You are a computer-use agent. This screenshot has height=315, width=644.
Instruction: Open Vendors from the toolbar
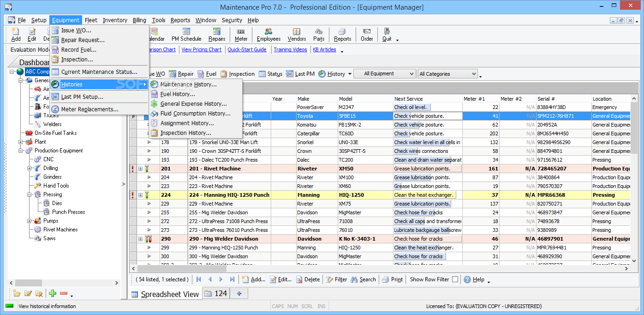[297, 35]
